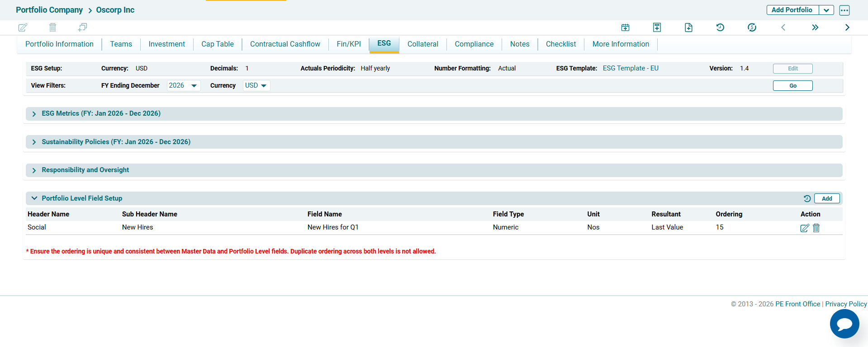The image size is (868, 347).
Task: Expand the ESG Metrics section
Action: click(x=34, y=114)
